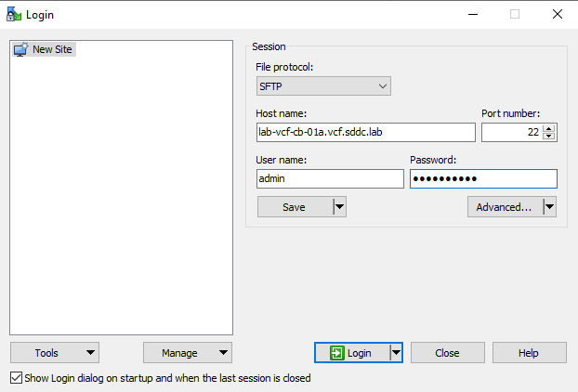The width and height of the screenshot is (578, 392).
Task: Open the Manage menu button
Action: [x=188, y=353]
